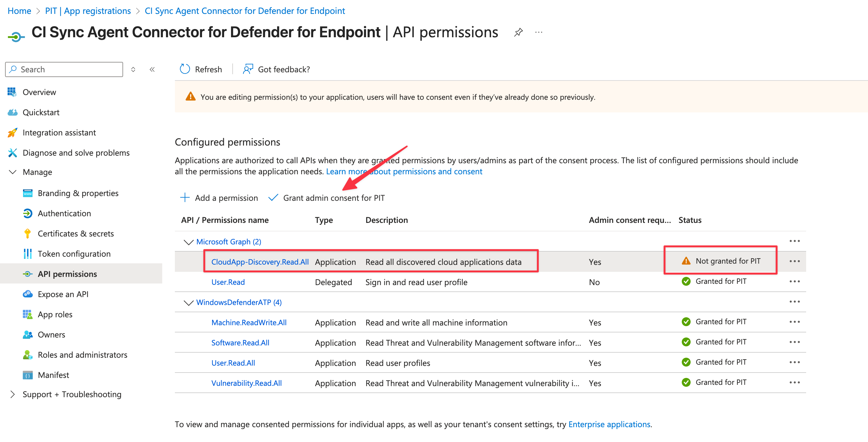The height and width of the screenshot is (442, 868).
Task: Click the sidebar expand/collapse all arrows
Action: point(133,69)
